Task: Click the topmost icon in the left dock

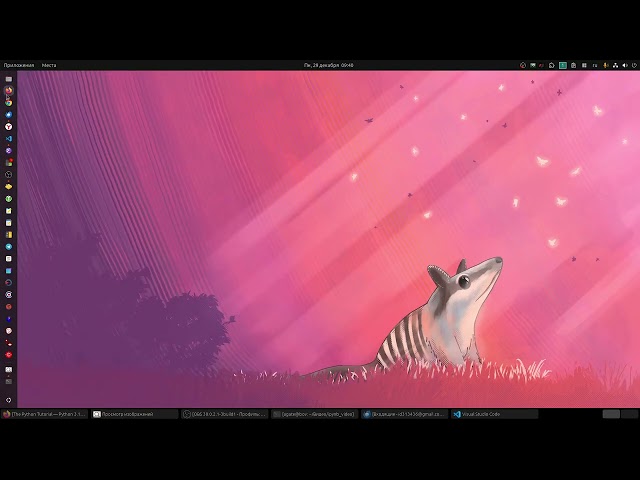Action: [9, 78]
